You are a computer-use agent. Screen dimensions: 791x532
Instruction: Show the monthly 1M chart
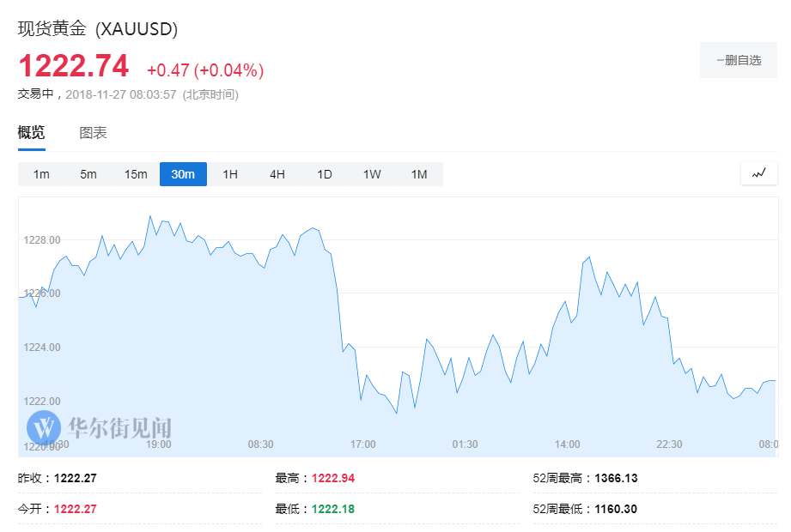419,174
